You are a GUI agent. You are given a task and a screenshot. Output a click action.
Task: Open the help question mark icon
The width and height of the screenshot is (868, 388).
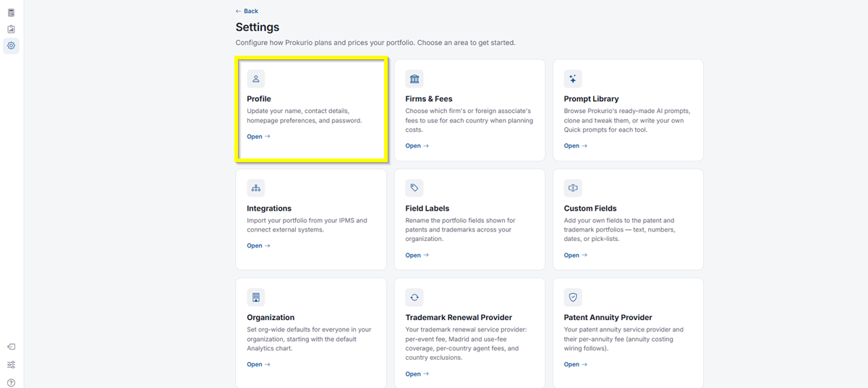[x=11, y=383]
